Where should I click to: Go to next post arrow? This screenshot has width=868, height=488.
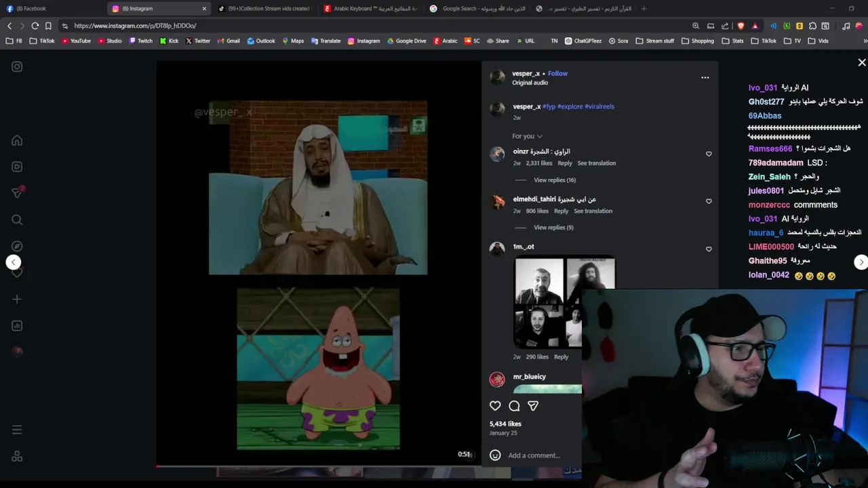click(861, 262)
